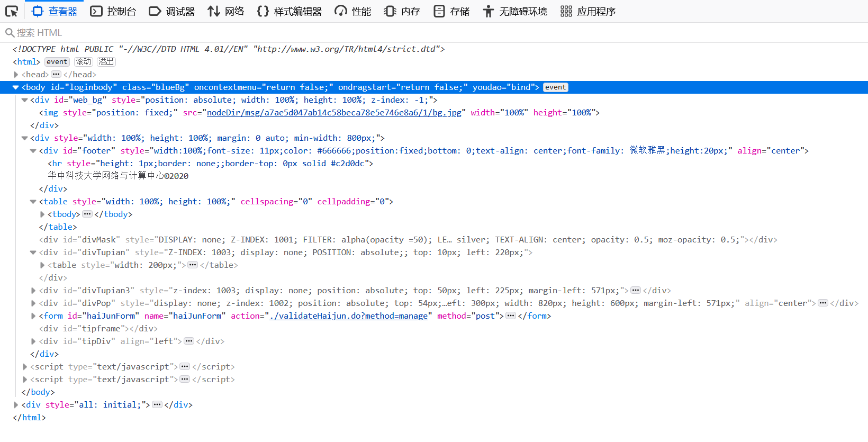The width and height of the screenshot is (868, 442).
Task: Click ellipsis badge in second script row
Action: [185, 380]
